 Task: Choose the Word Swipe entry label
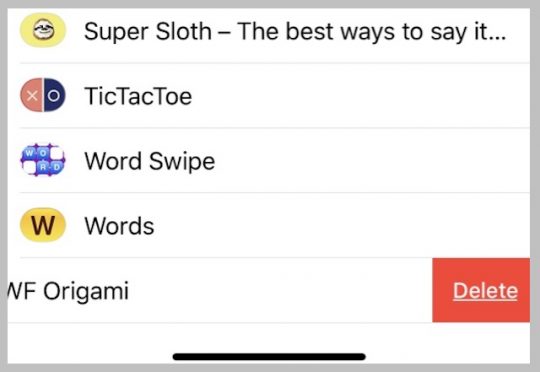tap(150, 161)
